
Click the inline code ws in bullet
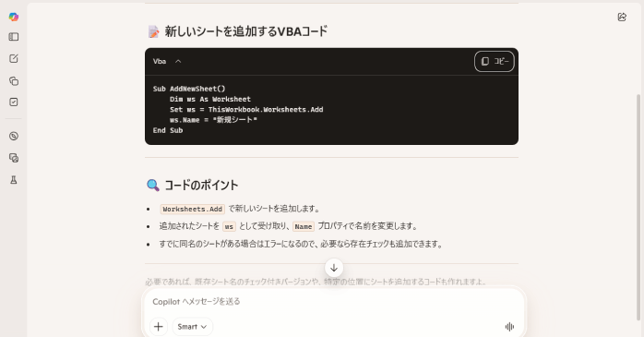point(229,226)
